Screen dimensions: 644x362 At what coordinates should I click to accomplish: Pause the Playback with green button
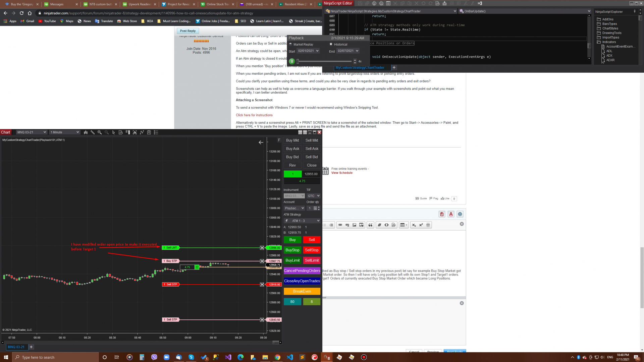(x=292, y=61)
